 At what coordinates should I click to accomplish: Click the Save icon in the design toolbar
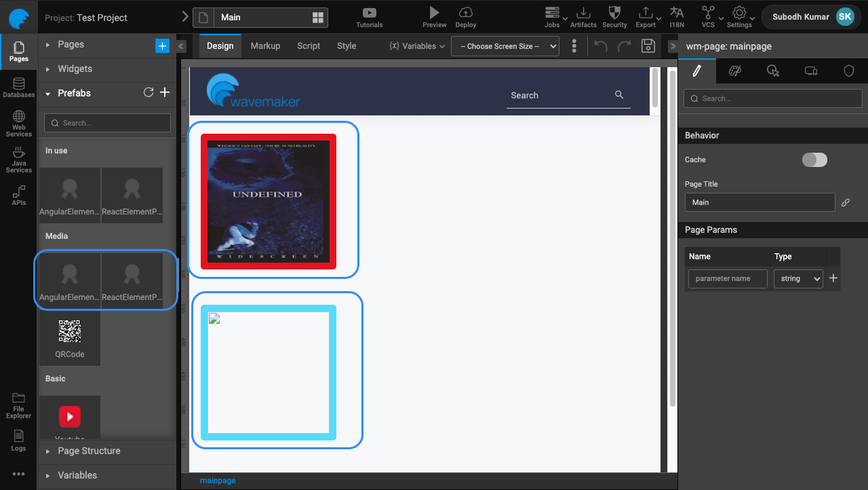click(x=648, y=45)
